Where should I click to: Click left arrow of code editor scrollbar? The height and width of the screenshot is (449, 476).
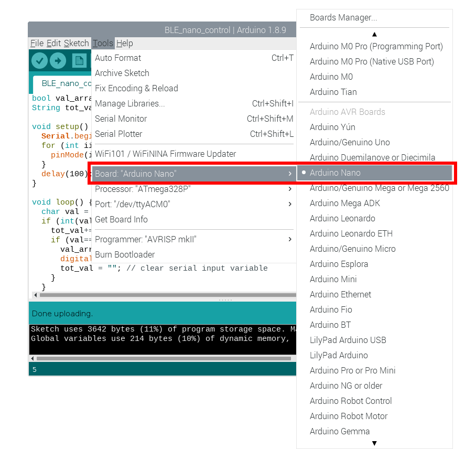point(36,295)
